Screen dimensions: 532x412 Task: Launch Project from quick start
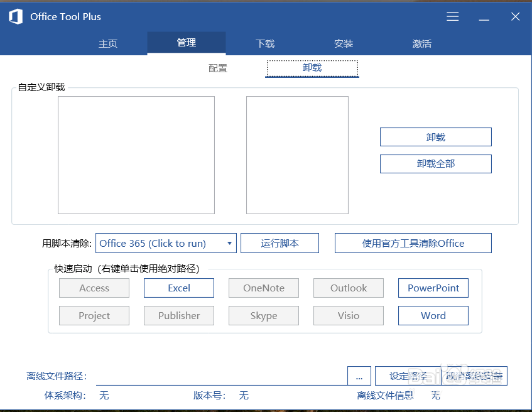click(x=94, y=316)
